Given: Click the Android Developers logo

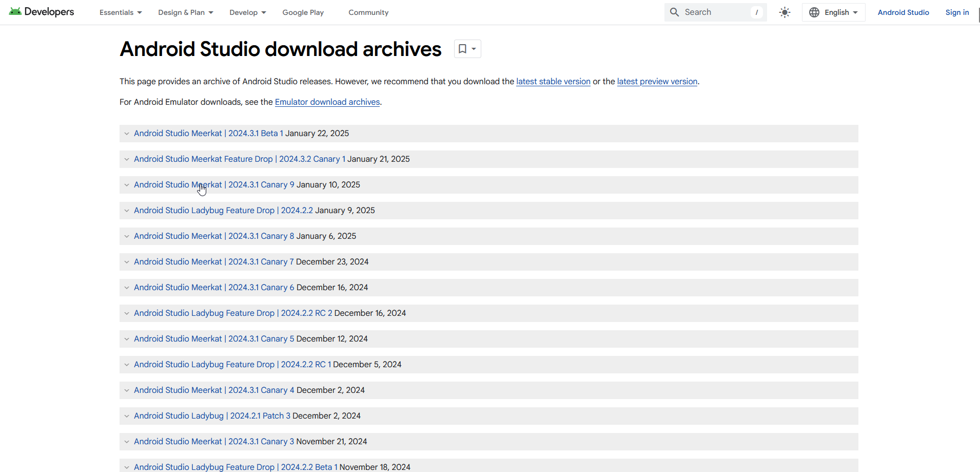Looking at the screenshot, I should click(42, 12).
